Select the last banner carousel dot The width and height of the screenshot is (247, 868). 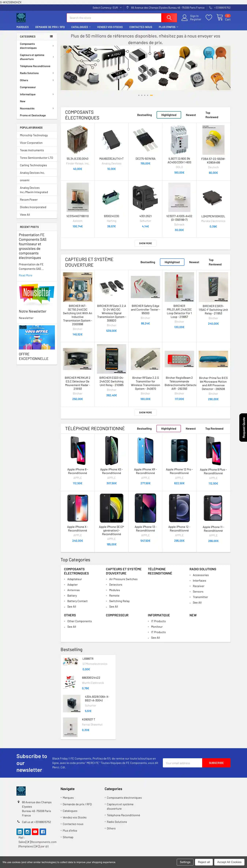[151, 95]
